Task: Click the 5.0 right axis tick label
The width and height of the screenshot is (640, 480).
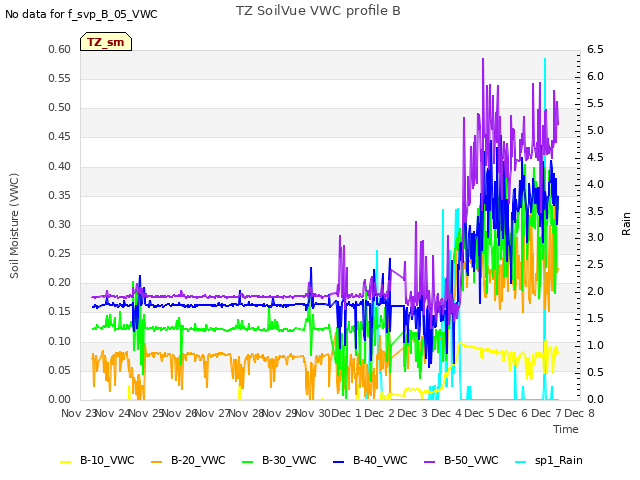Action: 595,130
